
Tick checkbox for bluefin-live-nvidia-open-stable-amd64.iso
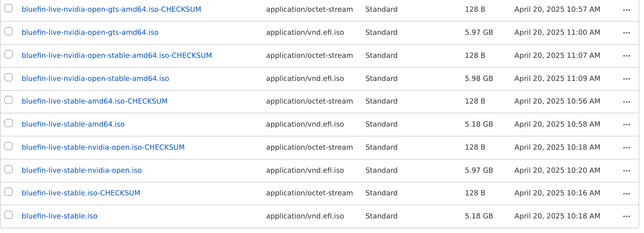coord(9,77)
